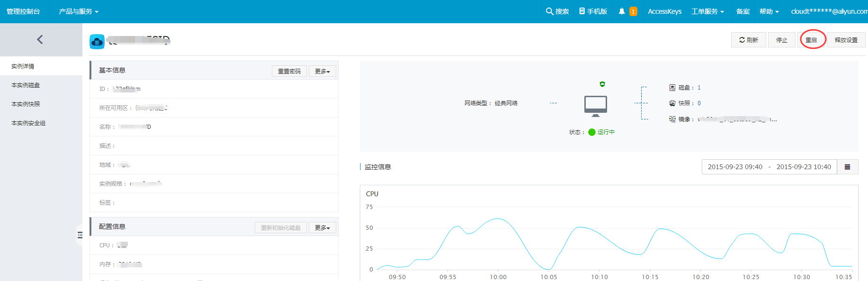Viewport: 868px width, 281px height.
Task: Open the calendar date picker icon
Action: [847, 167]
